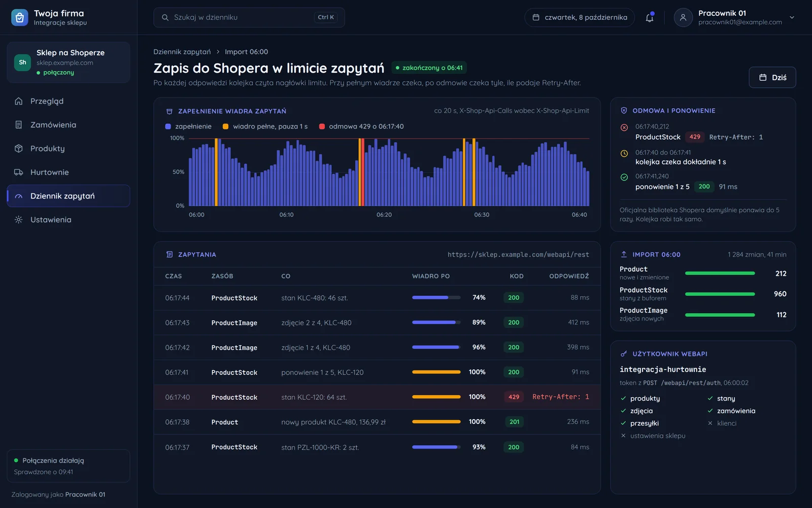Click the Produkty box icon
The width and height of the screenshot is (812, 508).
click(x=19, y=148)
